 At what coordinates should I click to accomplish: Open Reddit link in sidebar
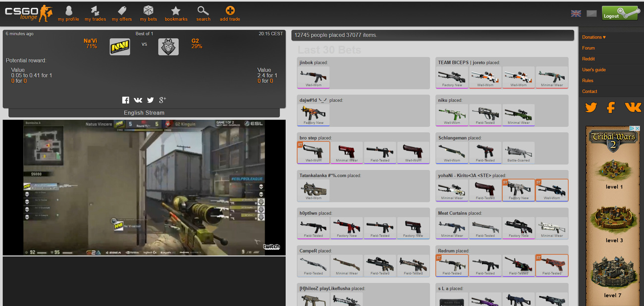[589, 59]
